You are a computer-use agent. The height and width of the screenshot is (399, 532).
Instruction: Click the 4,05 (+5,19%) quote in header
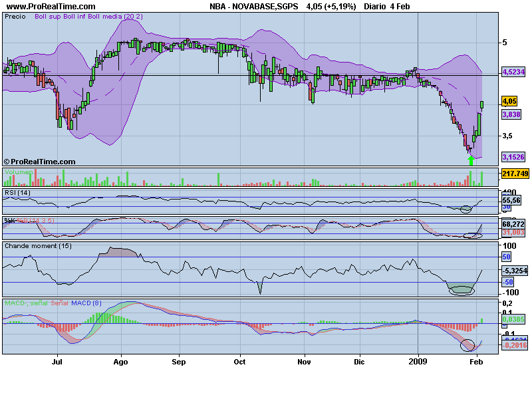coord(331,7)
